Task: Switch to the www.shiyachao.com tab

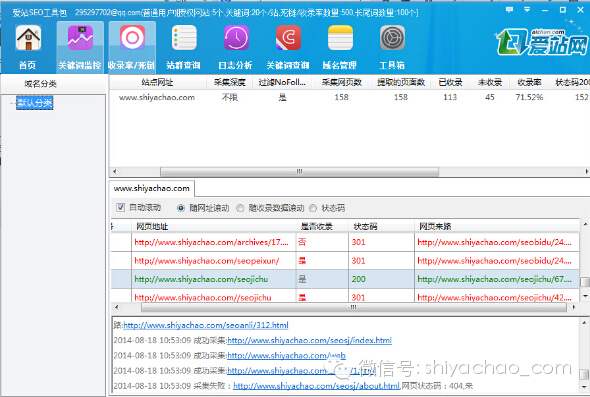Action: tap(152, 188)
